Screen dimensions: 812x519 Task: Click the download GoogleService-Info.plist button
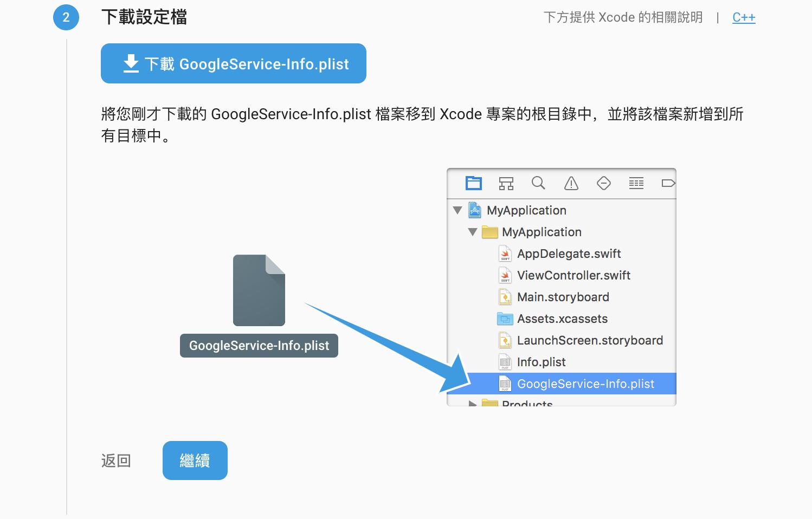234,63
